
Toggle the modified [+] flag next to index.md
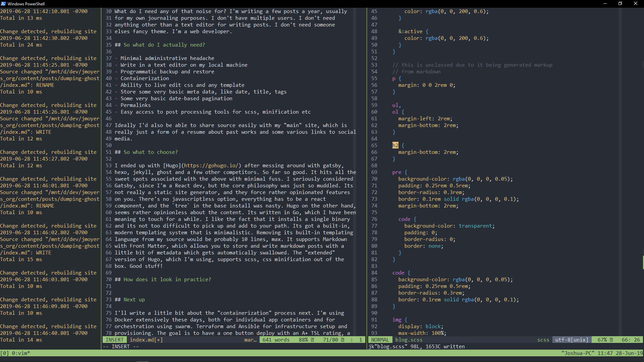click(x=158, y=340)
